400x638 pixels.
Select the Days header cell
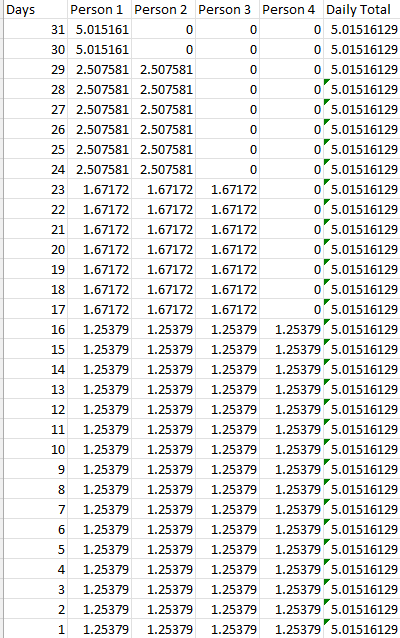coord(35,10)
